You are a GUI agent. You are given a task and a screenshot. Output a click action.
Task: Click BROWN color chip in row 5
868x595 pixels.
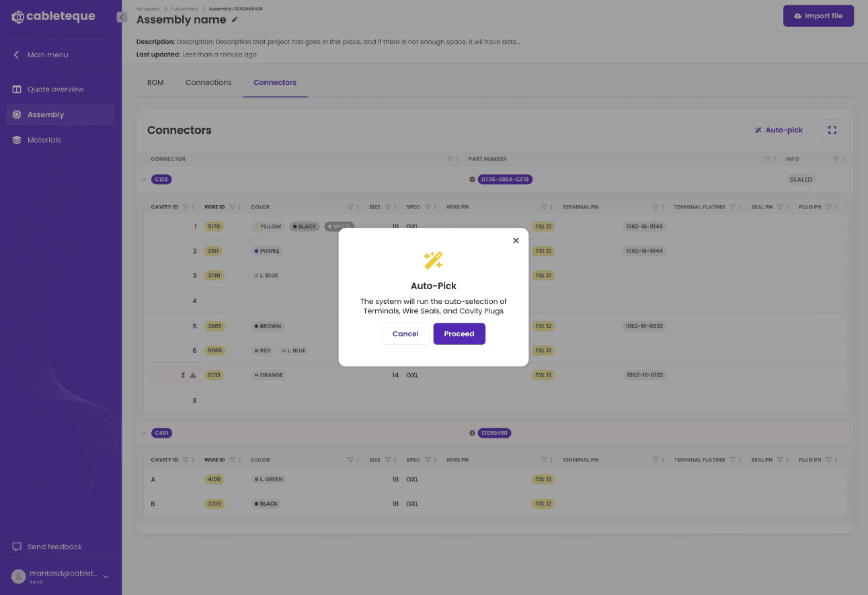[268, 326]
